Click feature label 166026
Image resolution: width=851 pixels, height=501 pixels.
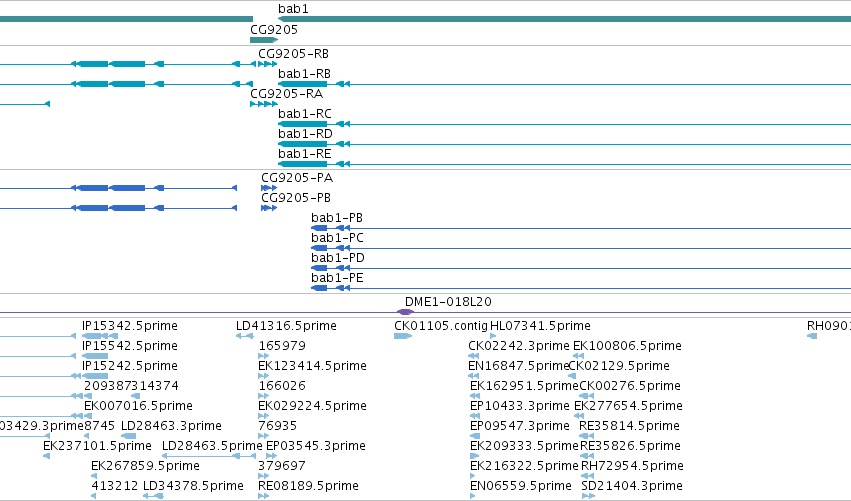point(282,386)
